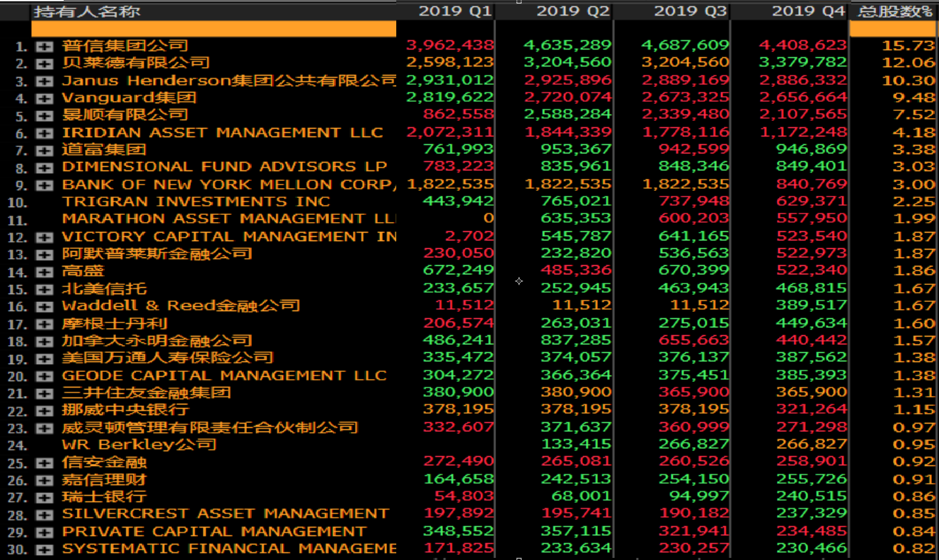Expand the 摩根士丹利 row
This screenshot has width=939, height=560.
coord(45,324)
